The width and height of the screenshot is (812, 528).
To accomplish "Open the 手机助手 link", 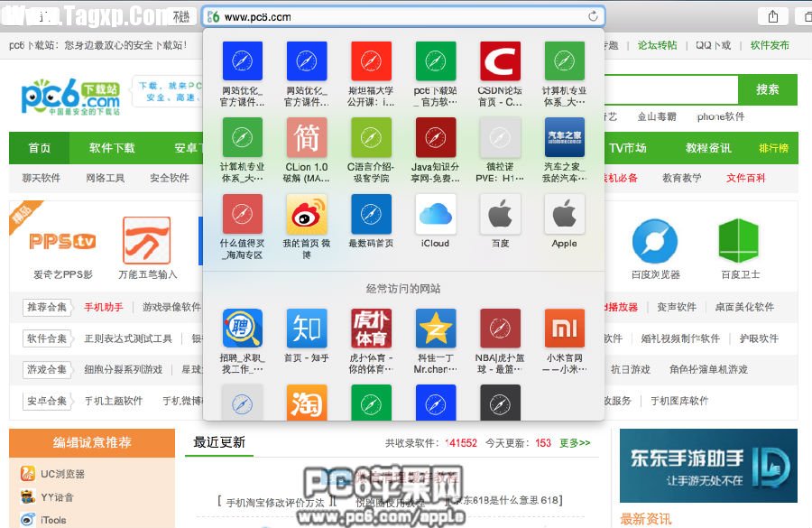I will click(104, 307).
